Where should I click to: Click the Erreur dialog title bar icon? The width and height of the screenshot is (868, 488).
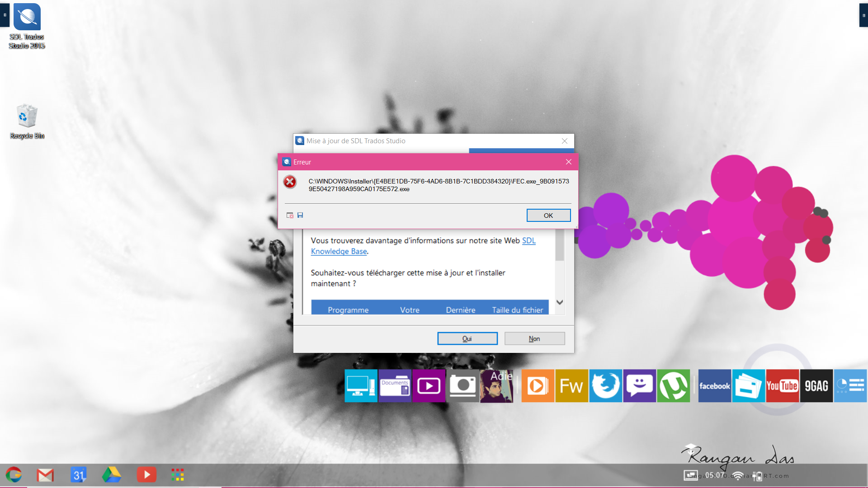click(286, 162)
